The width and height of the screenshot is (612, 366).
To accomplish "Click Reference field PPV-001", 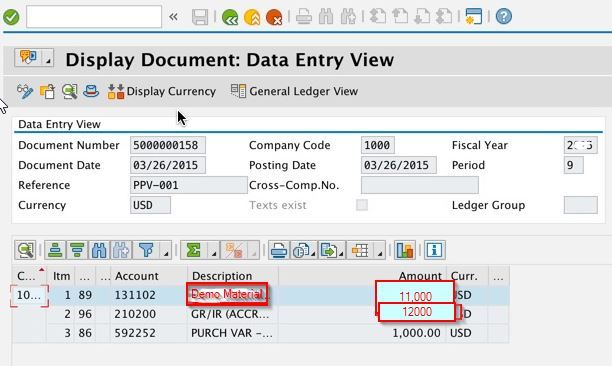I will pyautogui.click(x=189, y=185).
